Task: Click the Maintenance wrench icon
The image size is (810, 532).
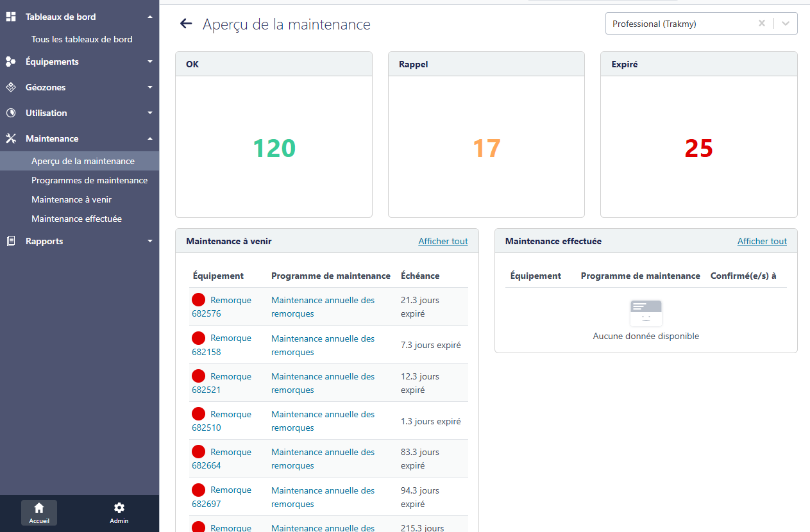Action: click(11, 138)
